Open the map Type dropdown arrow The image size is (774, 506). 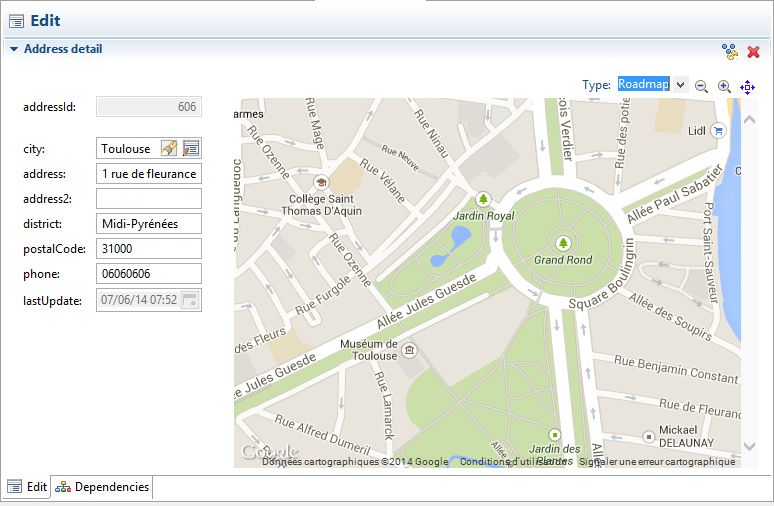tap(680, 85)
